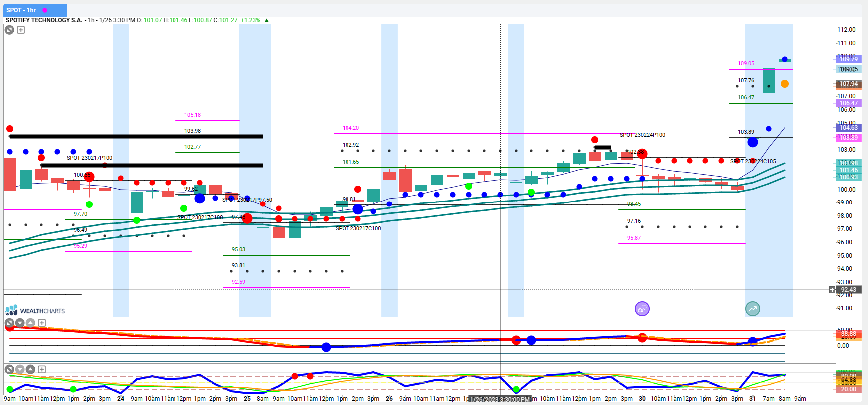Screen dimensions: 868x405
Task: Hide indicators with main chart slashed-circle icon
Action: pos(9,30)
